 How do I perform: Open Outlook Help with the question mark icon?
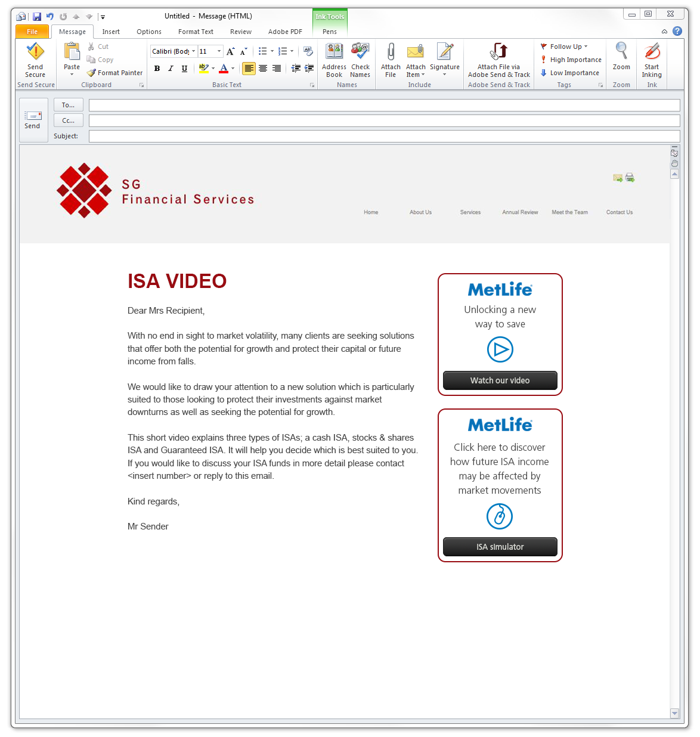(x=677, y=31)
